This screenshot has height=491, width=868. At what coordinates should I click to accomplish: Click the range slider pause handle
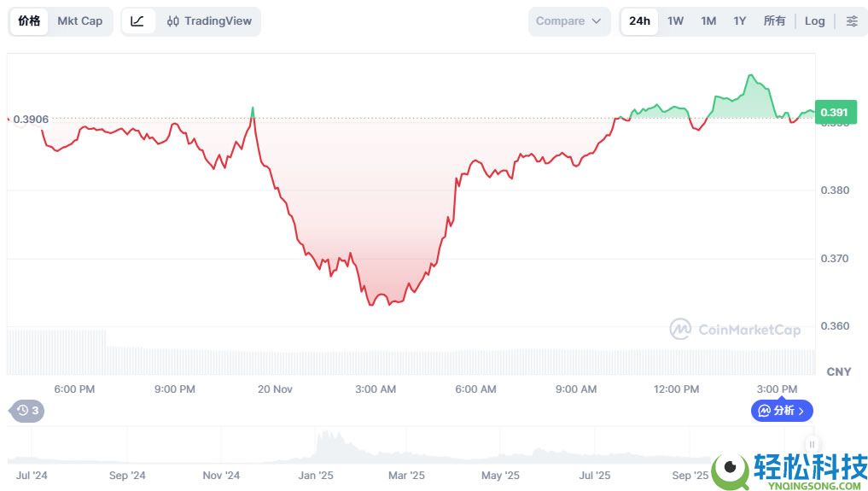pyautogui.click(x=812, y=444)
